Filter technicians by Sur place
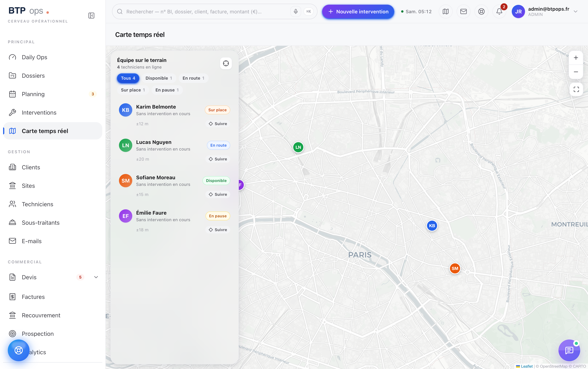This screenshot has width=588, height=369. tap(133, 90)
